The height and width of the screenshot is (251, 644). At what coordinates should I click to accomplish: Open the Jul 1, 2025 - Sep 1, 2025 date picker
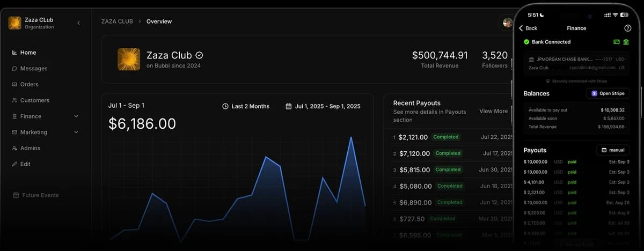pos(323,106)
